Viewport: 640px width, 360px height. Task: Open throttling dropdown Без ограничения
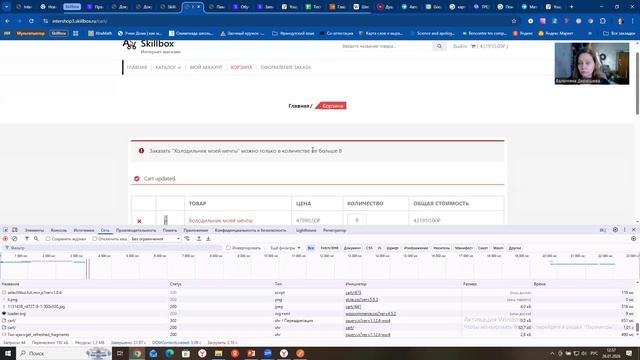(x=155, y=239)
